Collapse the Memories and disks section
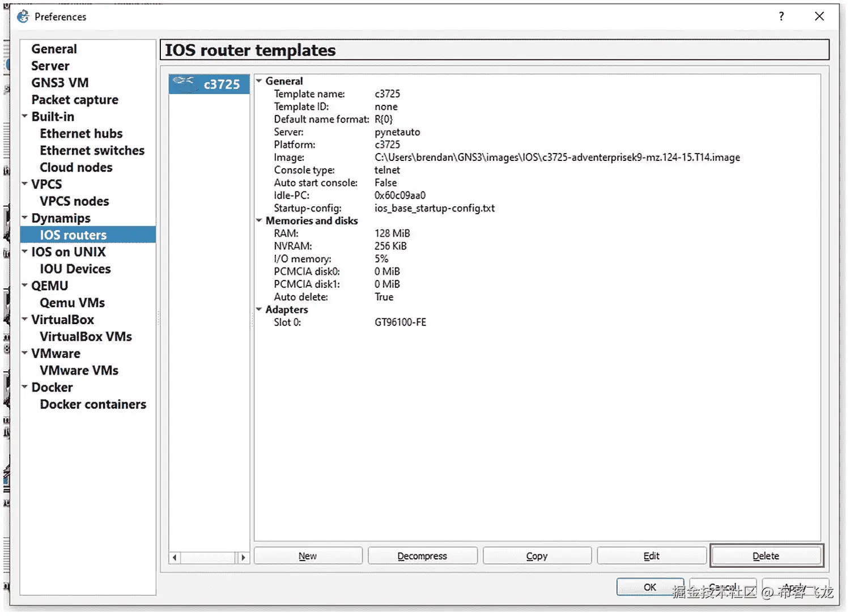Screen dimensions: 850x616 click(x=260, y=220)
